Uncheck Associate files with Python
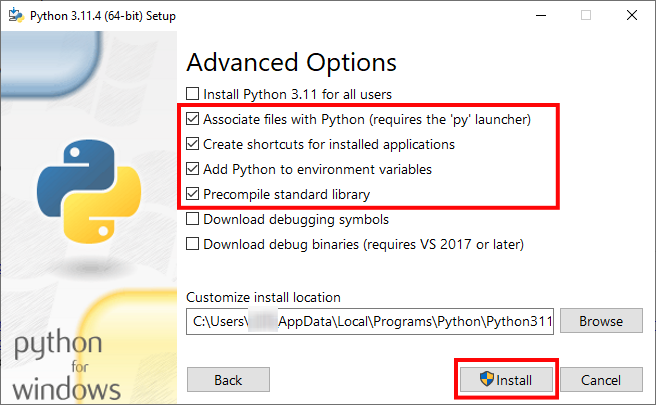 point(193,119)
